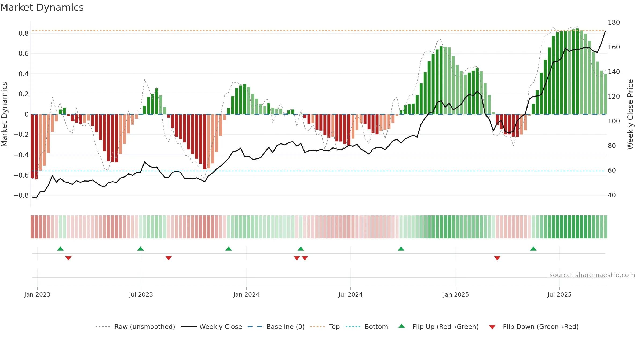Click the 'Jul 2023' x-axis label

[141, 294]
